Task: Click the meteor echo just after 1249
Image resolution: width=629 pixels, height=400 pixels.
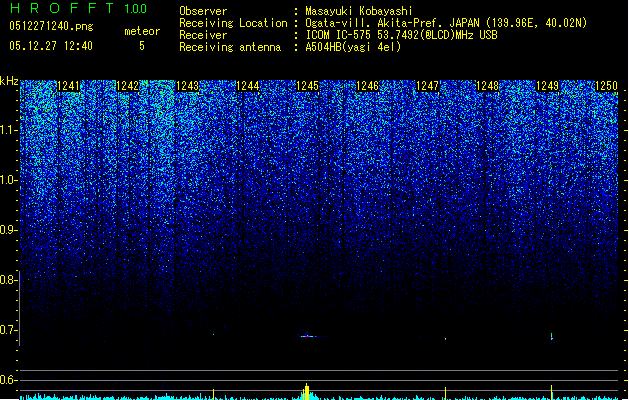Action: pos(552,336)
